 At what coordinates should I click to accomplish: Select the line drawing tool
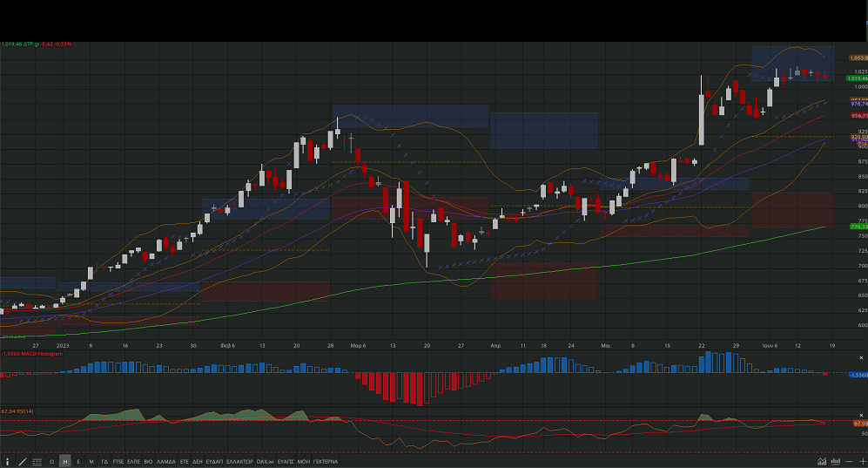23,461
